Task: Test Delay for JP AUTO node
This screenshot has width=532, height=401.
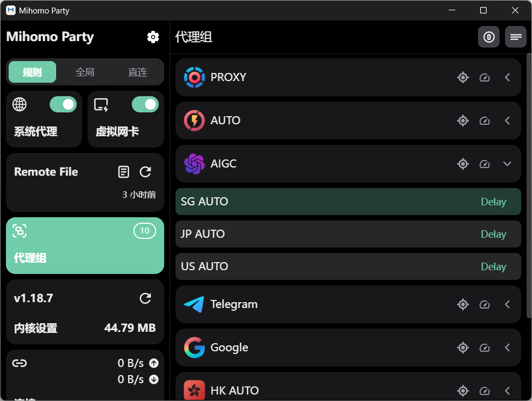Action: 493,234
